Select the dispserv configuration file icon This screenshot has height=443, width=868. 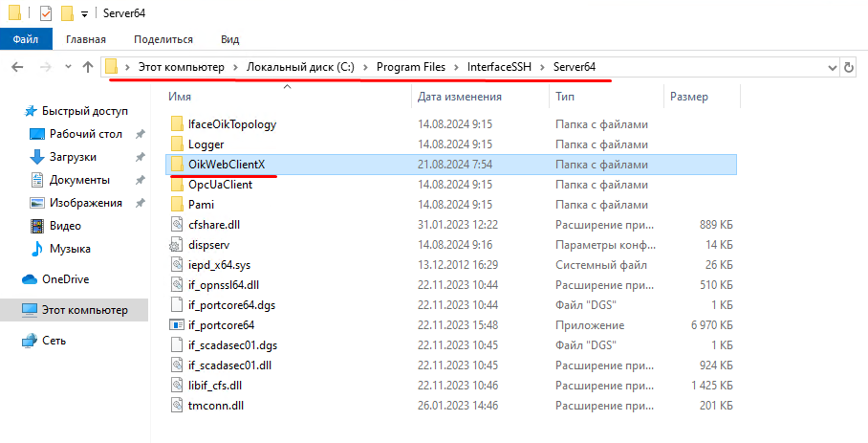click(176, 244)
